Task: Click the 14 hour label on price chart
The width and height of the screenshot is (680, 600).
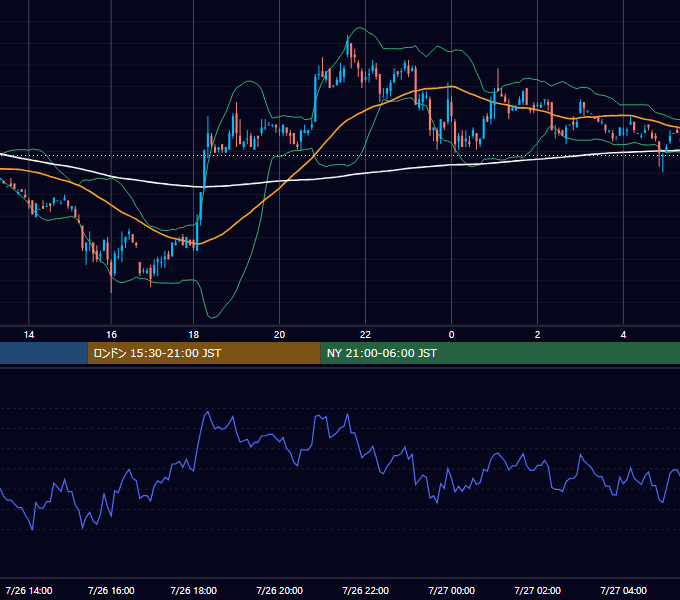Action: 29,335
